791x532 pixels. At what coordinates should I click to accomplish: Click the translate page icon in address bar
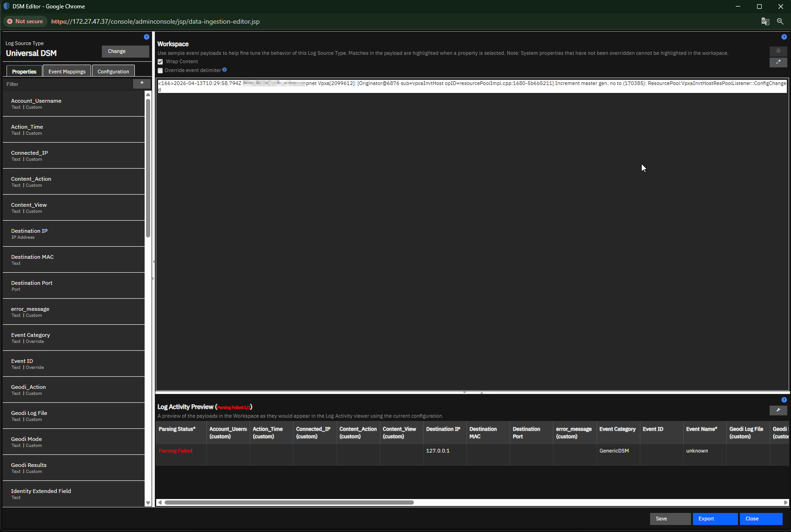point(765,21)
